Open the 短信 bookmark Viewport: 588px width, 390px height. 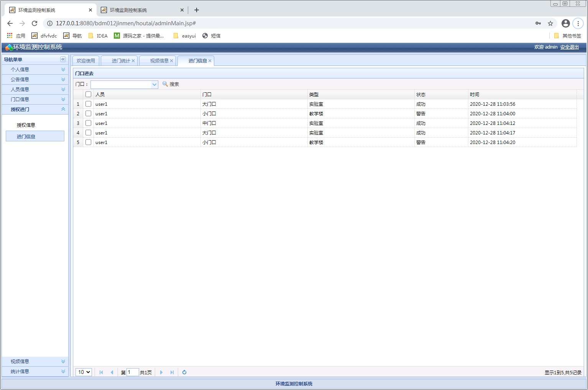point(211,36)
